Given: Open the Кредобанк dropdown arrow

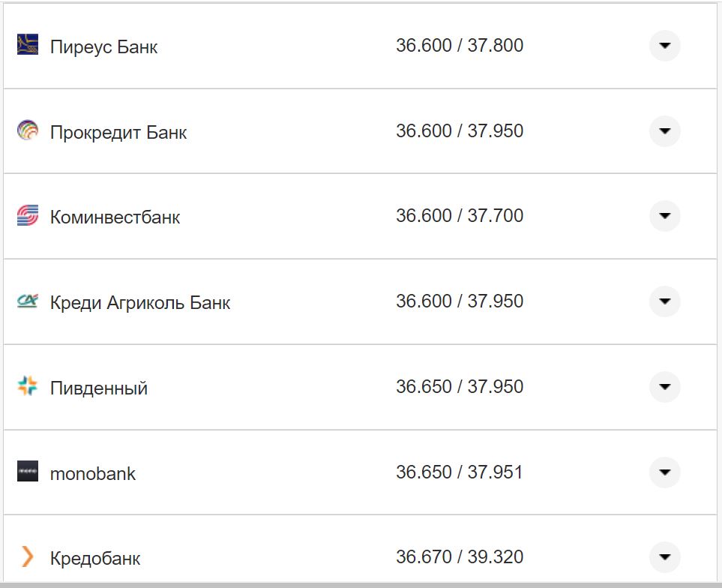Looking at the screenshot, I should (x=665, y=557).
